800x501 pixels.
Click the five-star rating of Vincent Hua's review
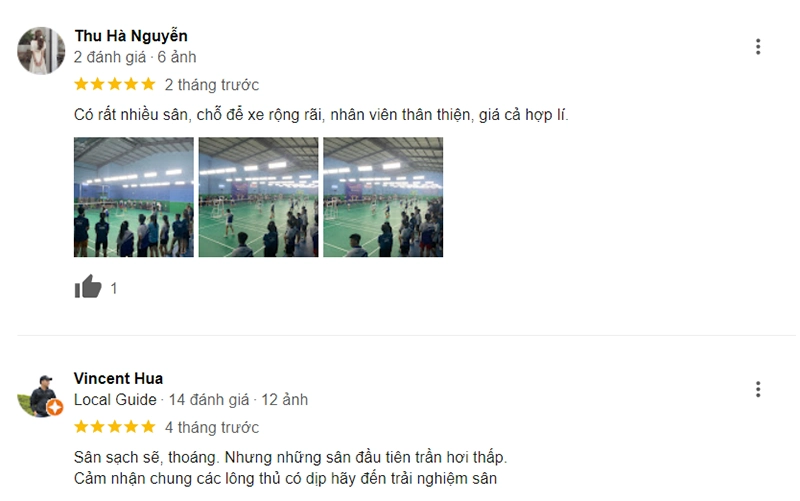(115, 427)
